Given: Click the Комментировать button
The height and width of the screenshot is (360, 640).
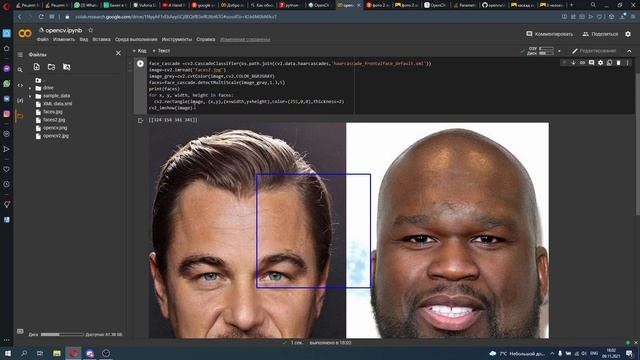Looking at the screenshot, I should tap(549, 34).
